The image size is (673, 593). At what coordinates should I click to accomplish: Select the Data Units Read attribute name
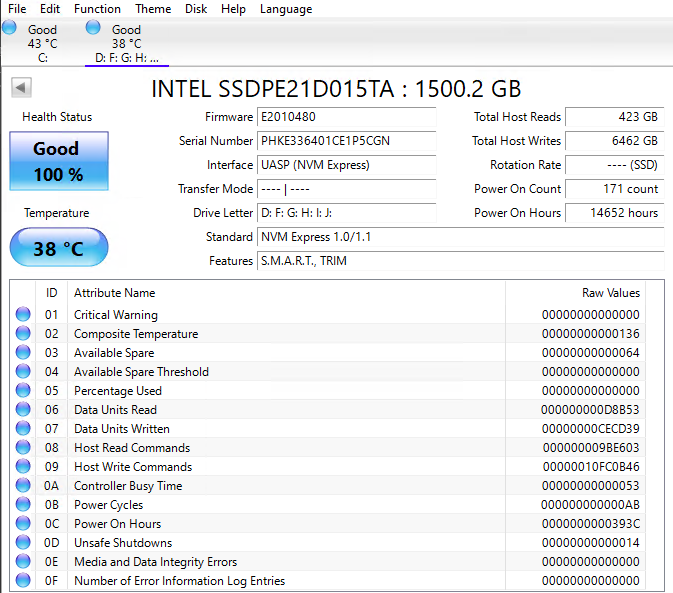click(x=115, y=410)
